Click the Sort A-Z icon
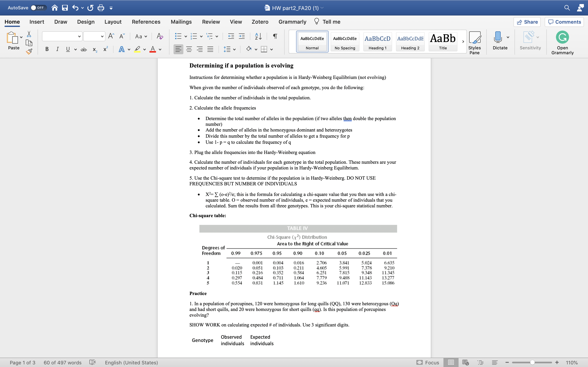The width and height of the screenshot is (588, 367). tap(258, 36)
